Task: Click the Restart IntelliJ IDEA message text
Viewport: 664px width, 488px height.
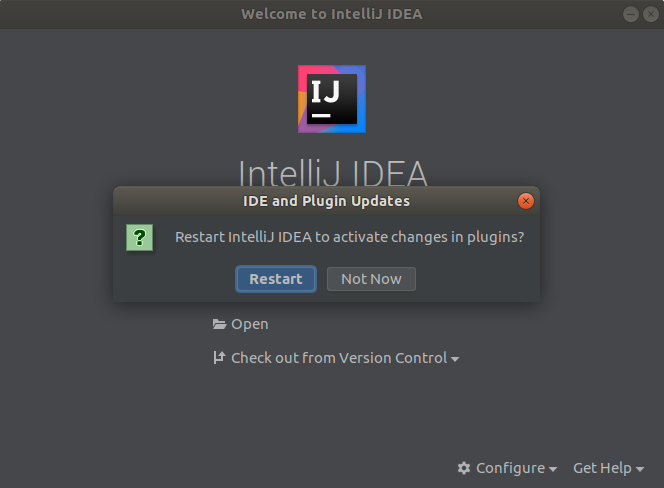Action: tap(349, 237)
